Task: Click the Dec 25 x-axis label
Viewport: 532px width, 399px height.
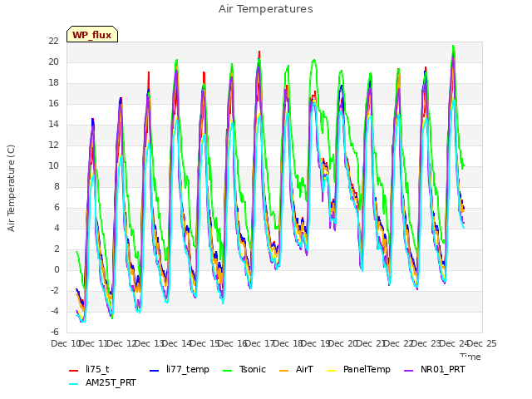Action: [x=482, y=343]
